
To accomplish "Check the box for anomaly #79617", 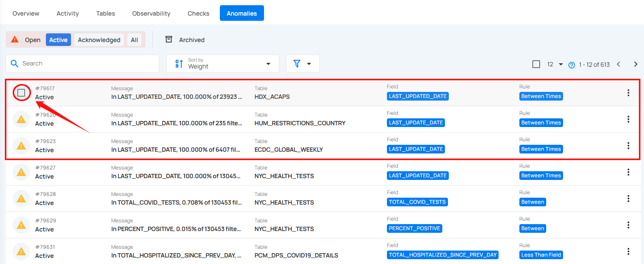I will [x=21, y=93].
